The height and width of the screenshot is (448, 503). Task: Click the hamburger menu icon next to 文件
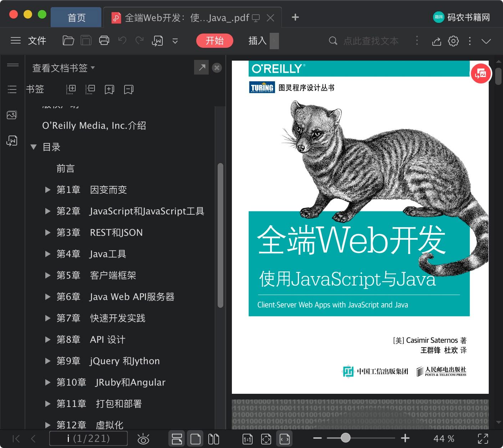pyautogui.click(x=16, y=41)
